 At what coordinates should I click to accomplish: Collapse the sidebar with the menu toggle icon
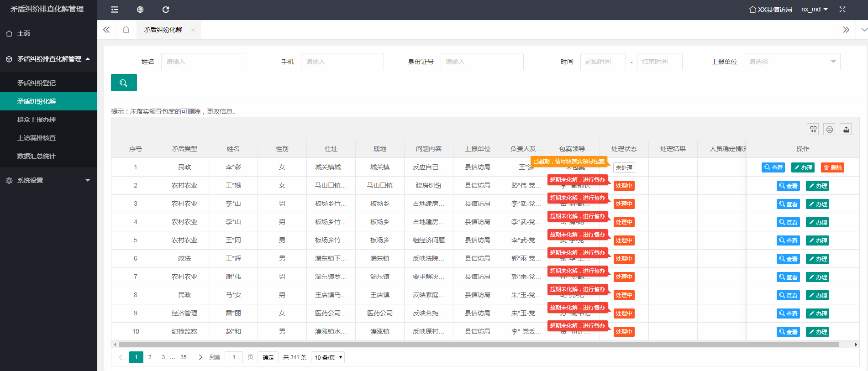point(115,10)
